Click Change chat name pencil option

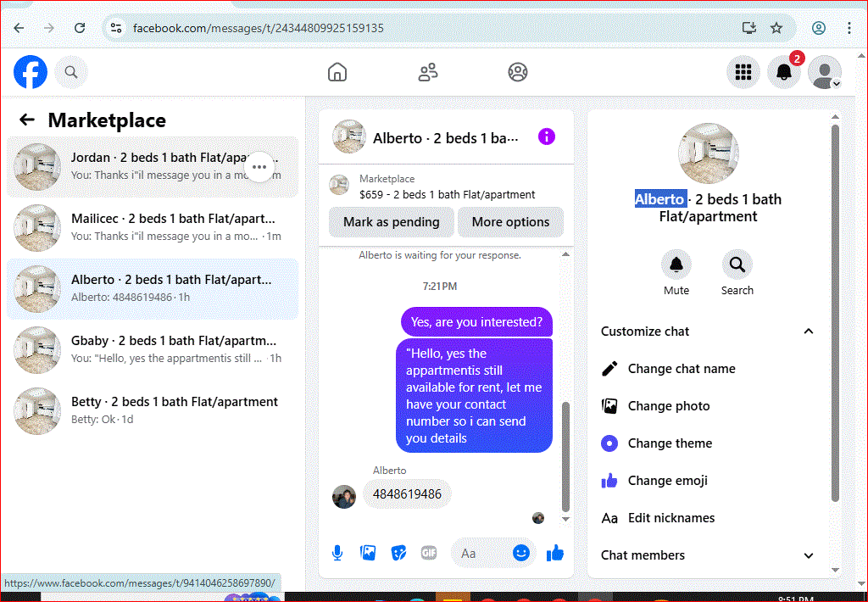(706, 369)
